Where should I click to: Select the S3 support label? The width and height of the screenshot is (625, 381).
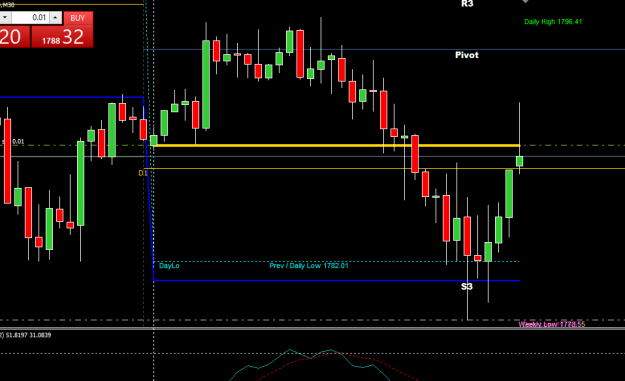coord(467,287)
